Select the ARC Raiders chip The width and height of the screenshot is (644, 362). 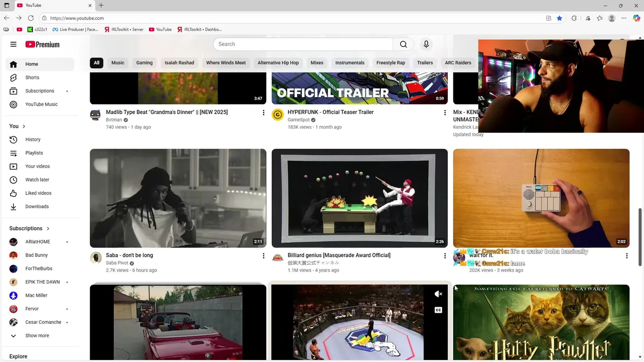tap(458, 63)
